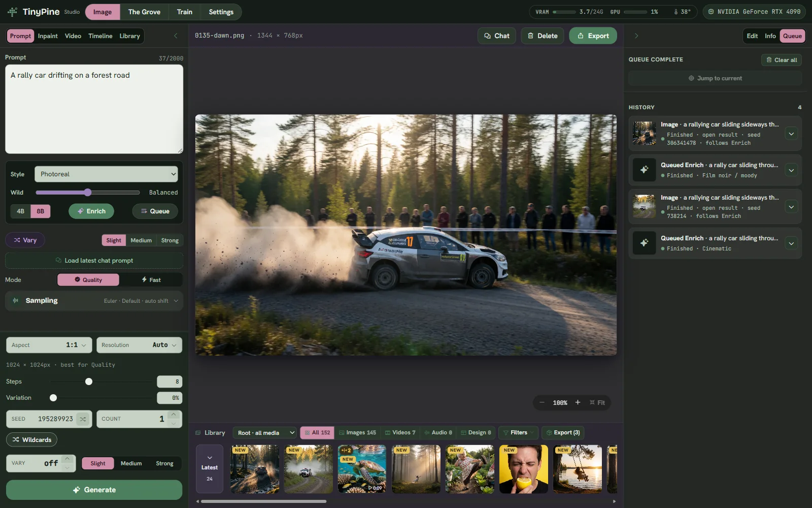Click the Generate button

coord(94,490)
